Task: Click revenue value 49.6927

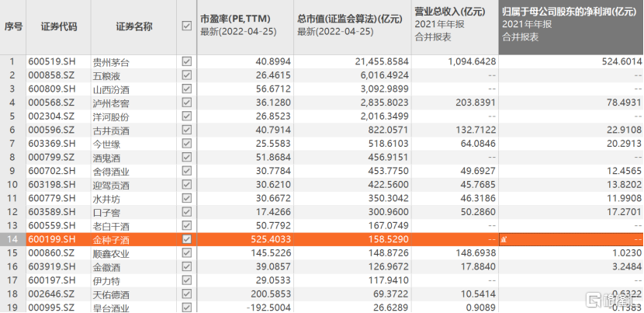Action: click(477, 171)
